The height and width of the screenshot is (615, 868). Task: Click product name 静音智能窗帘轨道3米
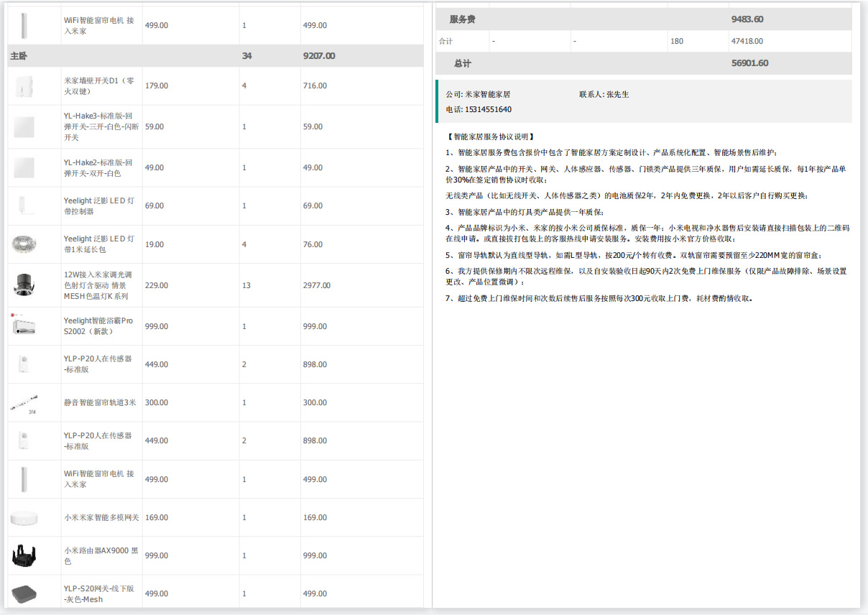point(100,403)
